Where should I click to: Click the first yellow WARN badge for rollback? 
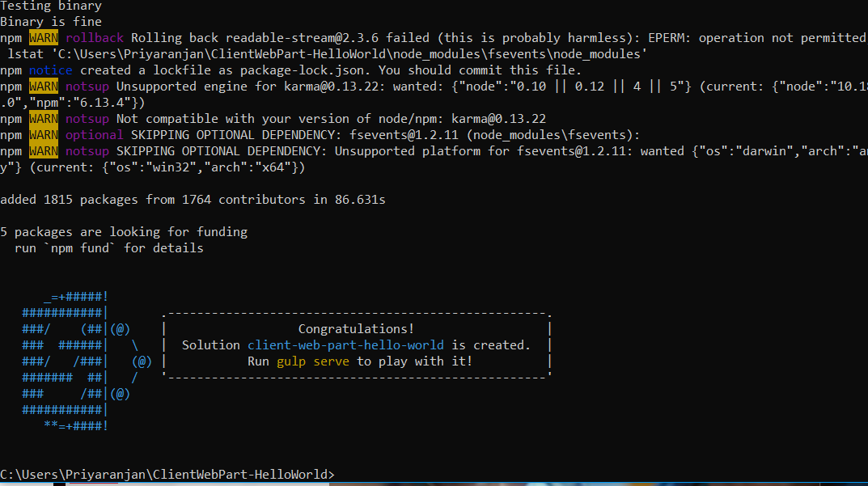coord(44,38)
